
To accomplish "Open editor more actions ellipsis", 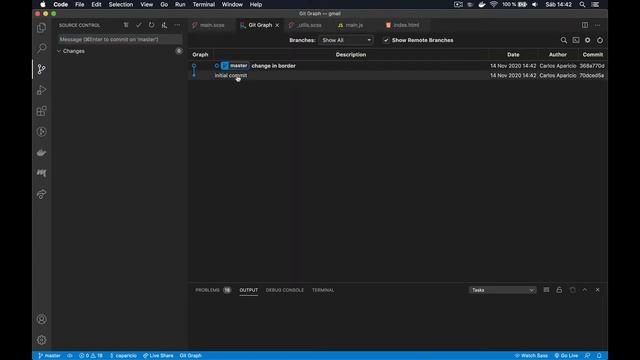I will point(598,25).
